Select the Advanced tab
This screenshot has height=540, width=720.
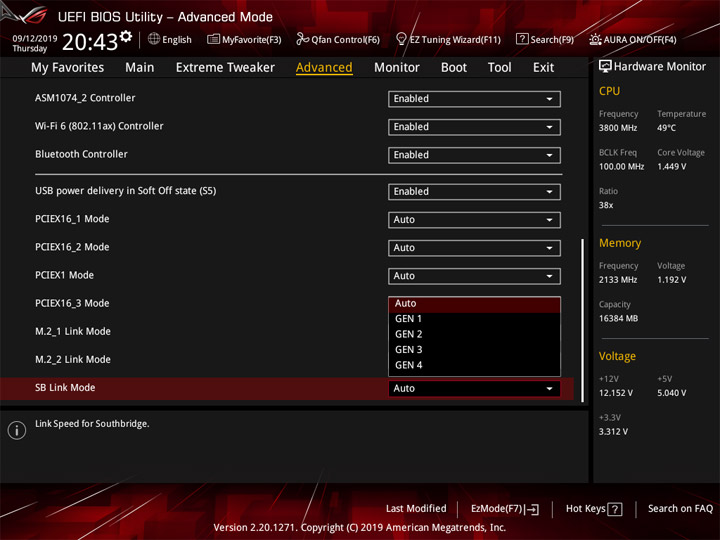click(x=324, y=68)
